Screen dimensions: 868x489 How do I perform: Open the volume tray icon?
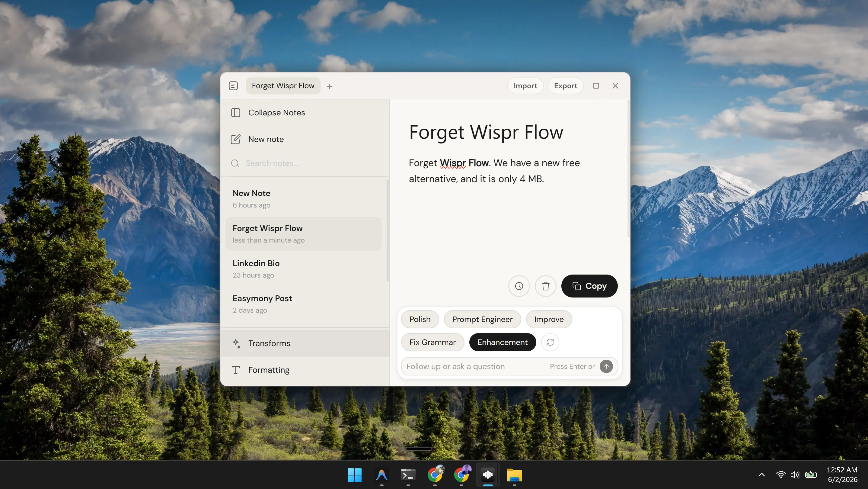(x=795, y=475)
